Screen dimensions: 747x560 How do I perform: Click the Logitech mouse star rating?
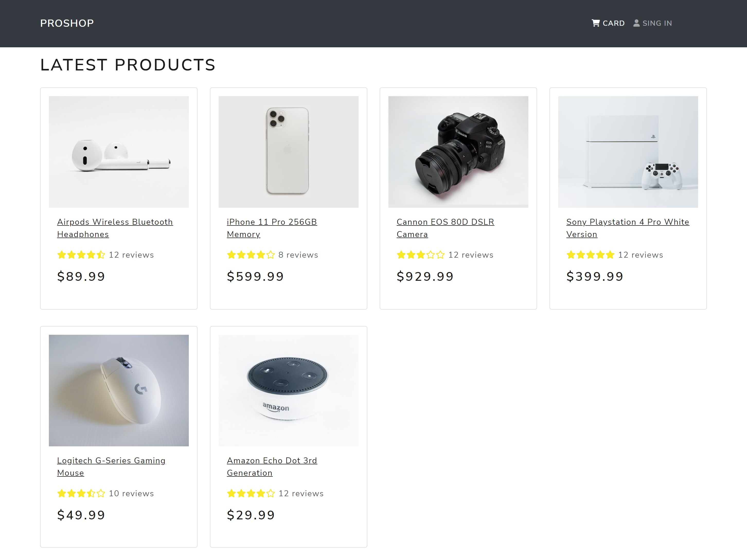(x=81, y=493)
